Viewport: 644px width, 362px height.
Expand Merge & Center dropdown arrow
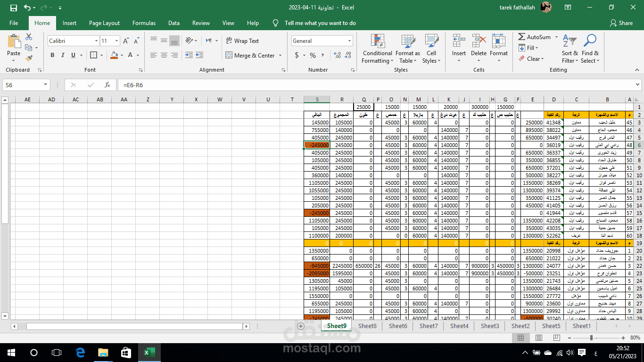click(x=281, y=55)
